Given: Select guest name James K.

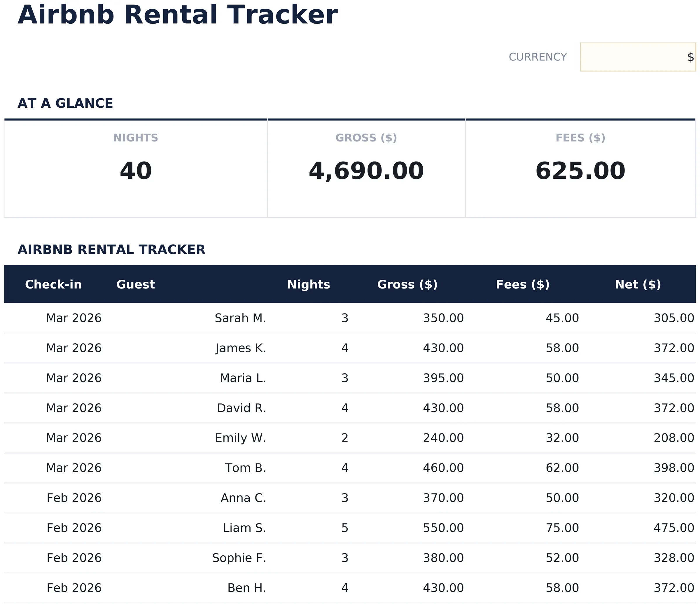Looking at the screenshot, I should click(x=241, y=348).
